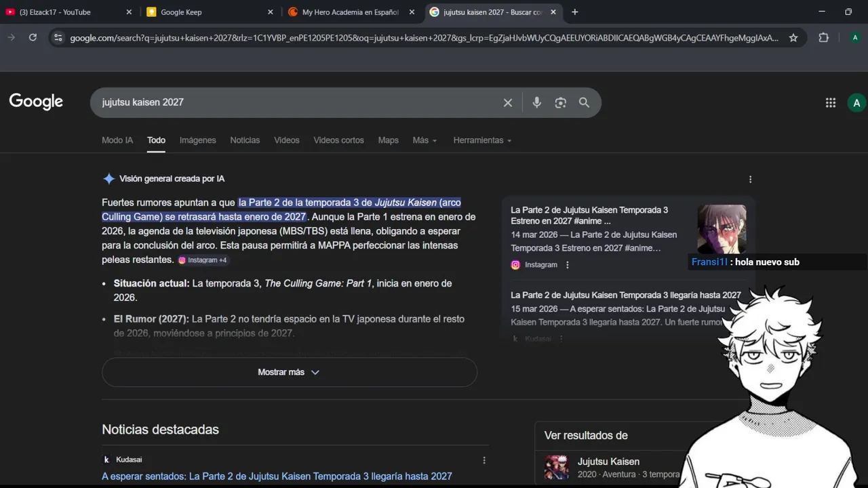Close the Google Keep tab
868x488 pixels.
(271, 12)
